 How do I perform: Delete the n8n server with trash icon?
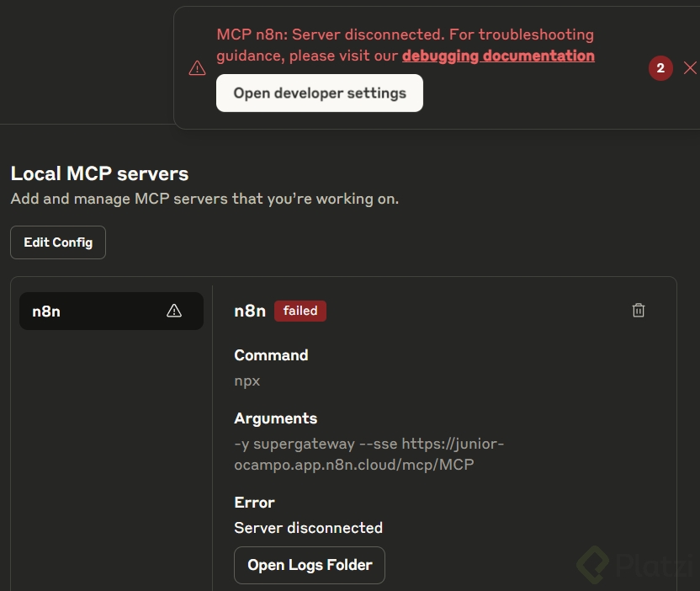coord(638,310)
